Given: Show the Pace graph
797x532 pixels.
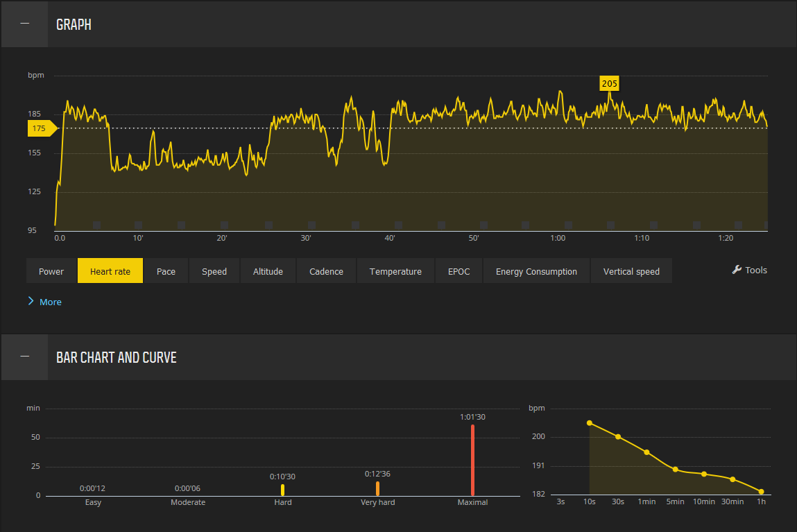Looking at the screenshot, I should click(166, 271).
